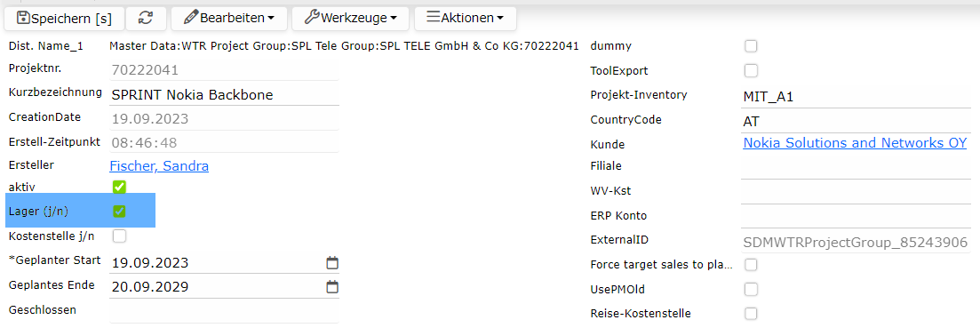The width and height of the screenshot is (980, 328).
Task: Enable the Kostenstelle j/n checkbox
Action: pyautogui.click(x=119, y=236)
